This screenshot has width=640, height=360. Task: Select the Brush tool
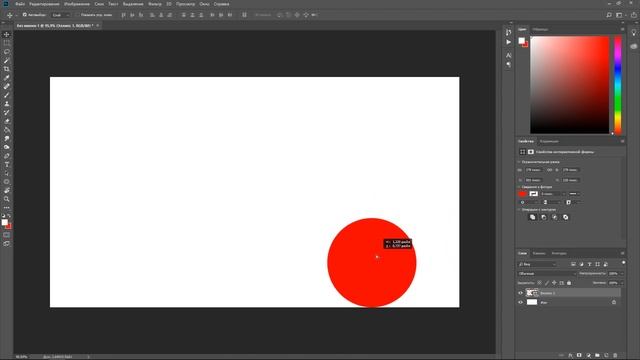pos(7,95)
